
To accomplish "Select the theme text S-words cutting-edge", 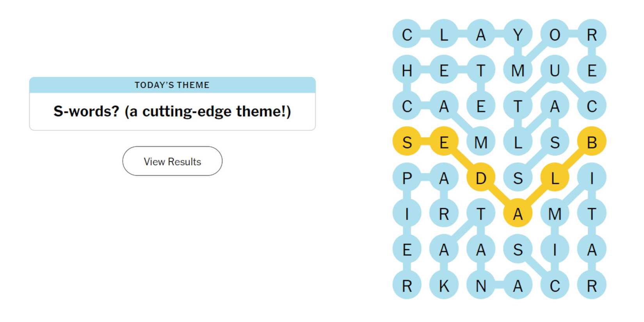I will tap(172, 111).
